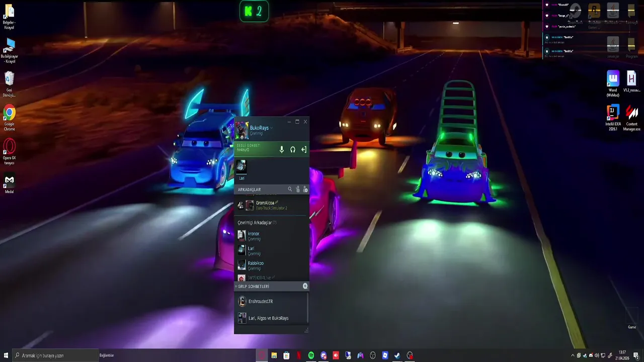Mute the microphone in the Steam voice chat
Image resolution: width=644 pixels, height=362 pixels.
281,149
